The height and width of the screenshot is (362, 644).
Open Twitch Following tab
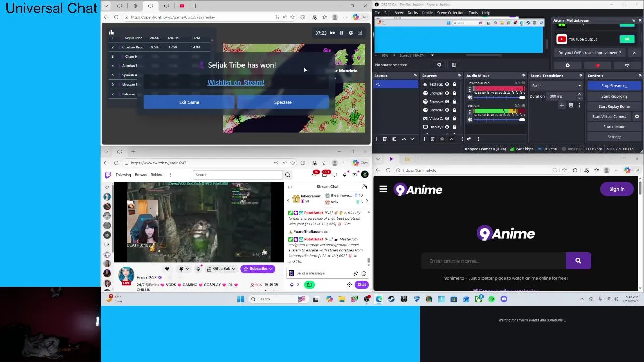click(x=123, y=175)
